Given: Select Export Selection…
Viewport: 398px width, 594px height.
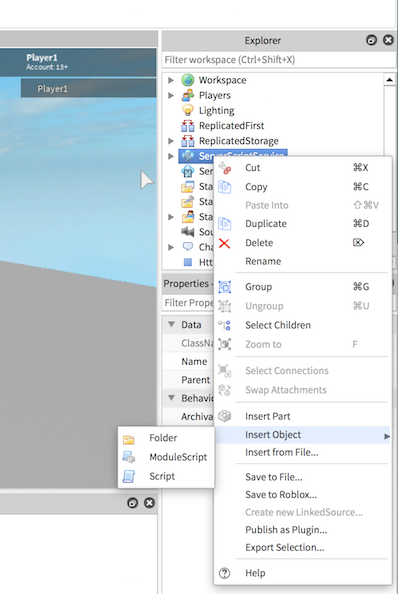Looking at the screenshot, I should (x=303, y=547).
